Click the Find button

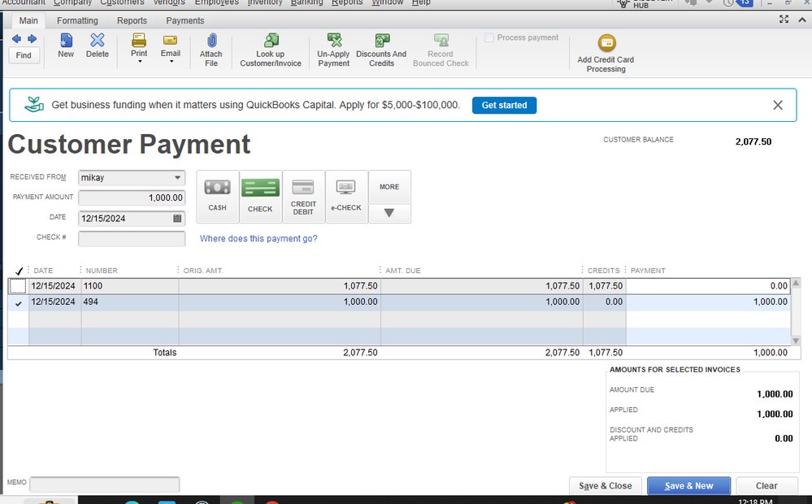coord(24,55)
